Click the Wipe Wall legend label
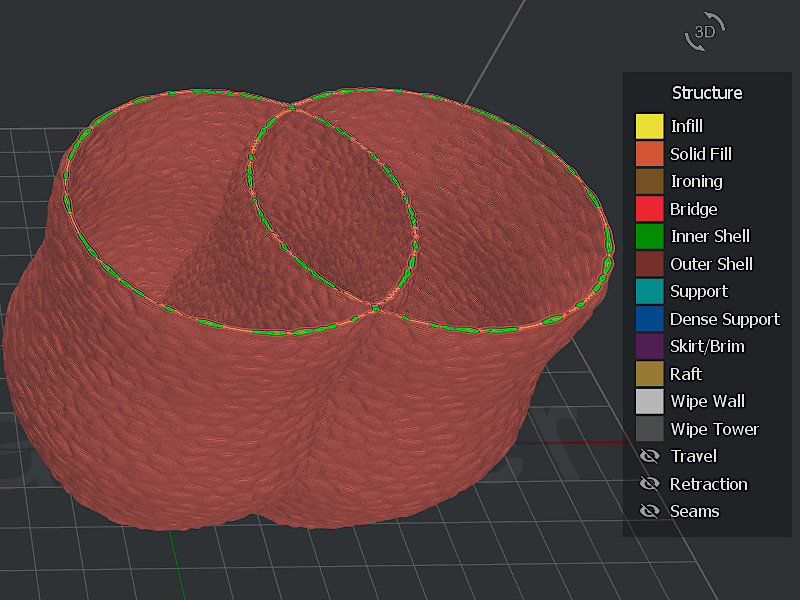800x600 pixels. pyautogui.click(x=708, y=401)
